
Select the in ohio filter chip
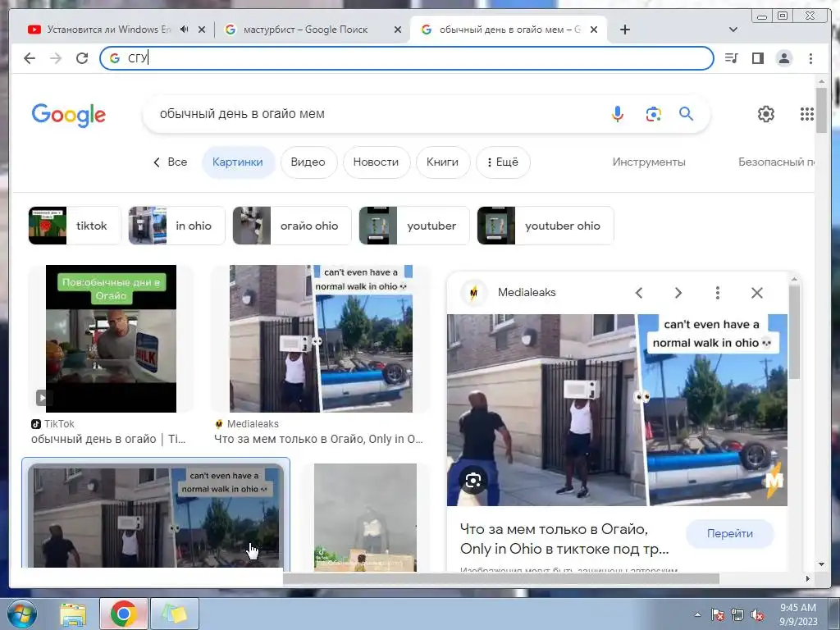coord(177,226)
